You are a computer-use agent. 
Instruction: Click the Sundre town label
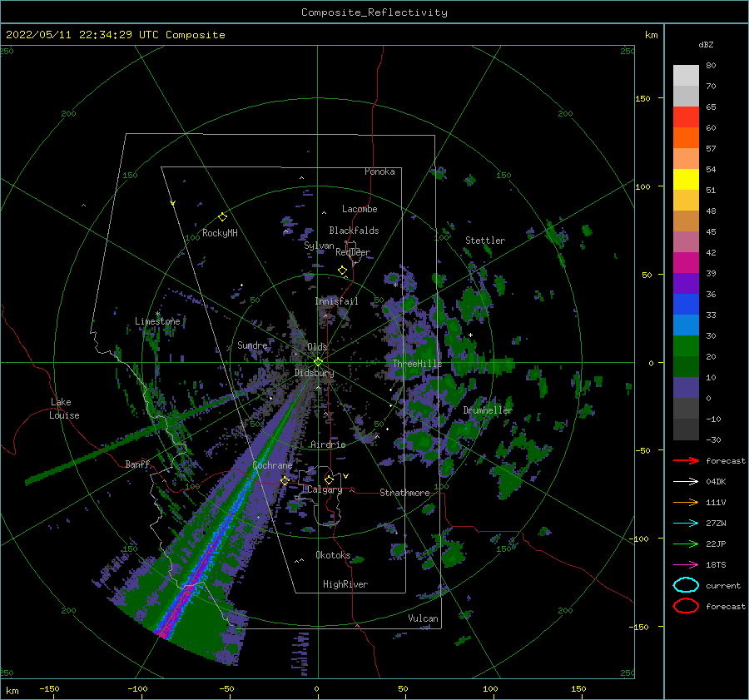(x=252, y=345)
